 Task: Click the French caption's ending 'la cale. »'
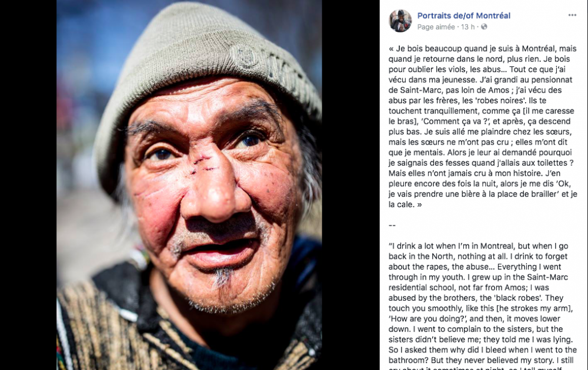point(405,204)
